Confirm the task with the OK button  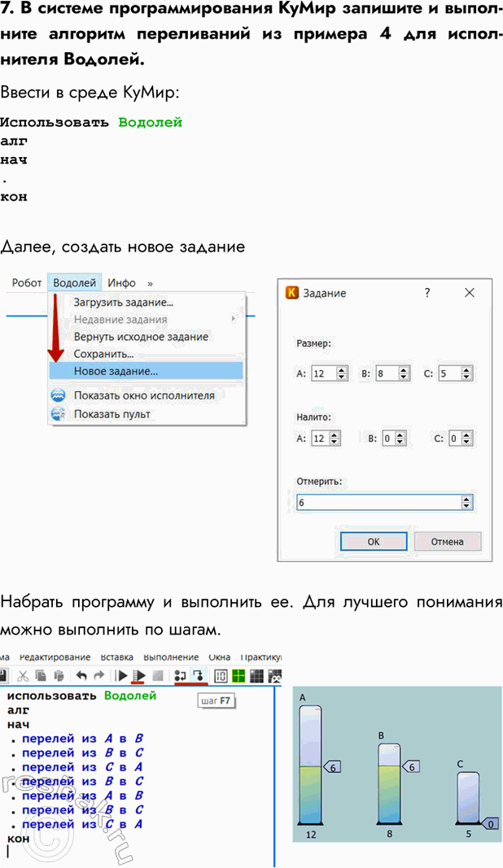374,542
